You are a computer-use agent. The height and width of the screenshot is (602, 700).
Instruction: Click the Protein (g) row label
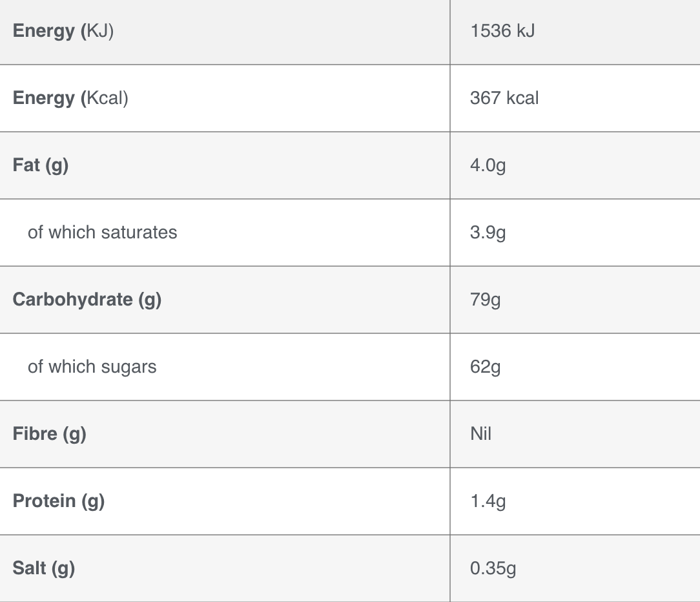tap(59, 501)
